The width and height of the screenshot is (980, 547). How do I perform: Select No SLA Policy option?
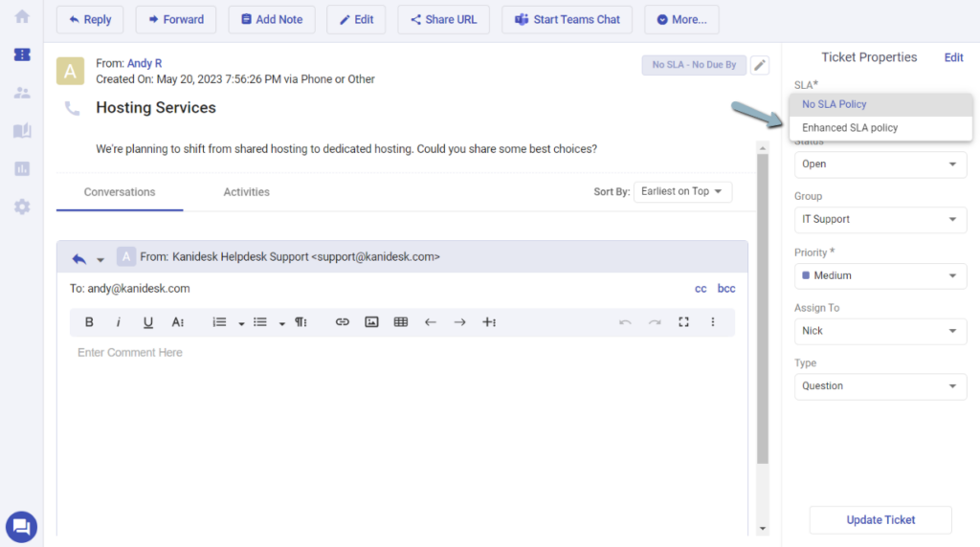(880, 104)
